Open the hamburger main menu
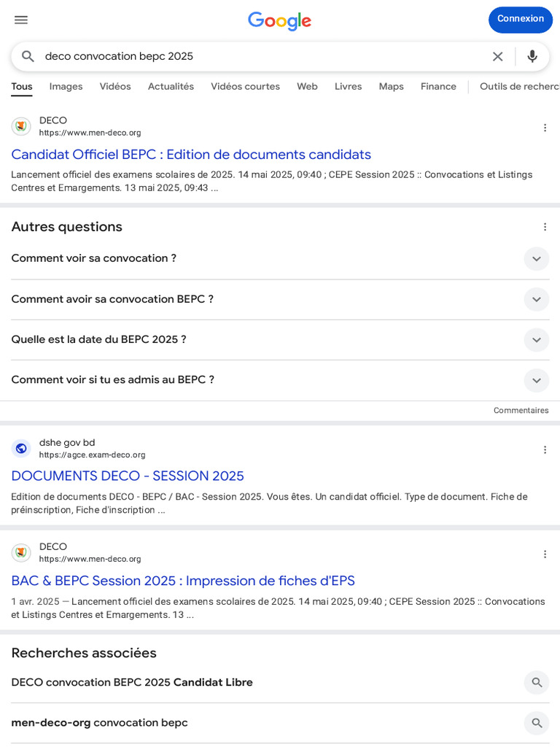This screenshot has height=747, width=560. click(21, 20)
